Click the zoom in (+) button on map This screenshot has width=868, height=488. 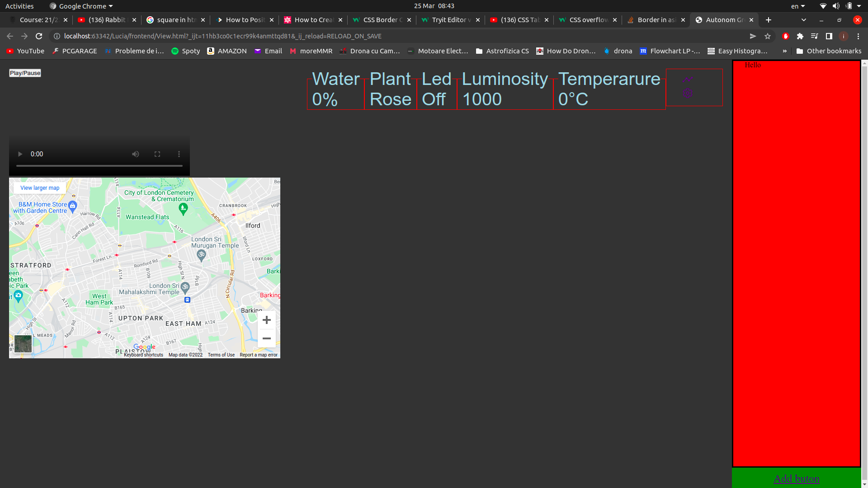tap(266, 320)
